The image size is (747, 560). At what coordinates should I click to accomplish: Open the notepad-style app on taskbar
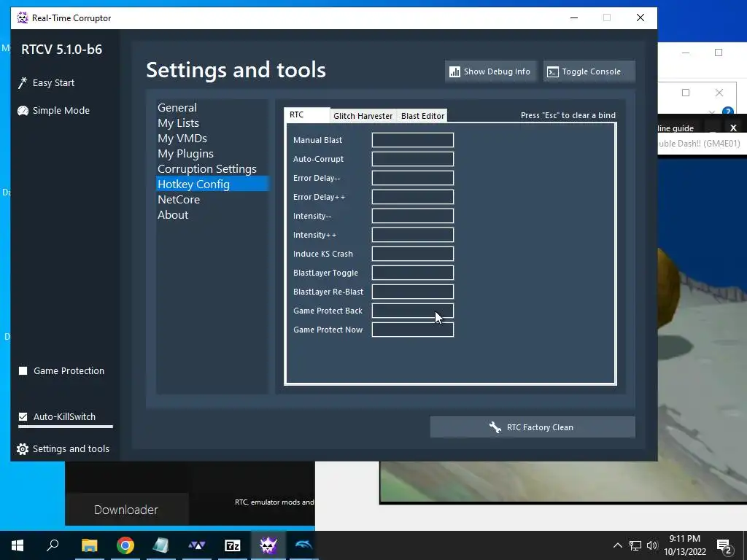point(161,545)
